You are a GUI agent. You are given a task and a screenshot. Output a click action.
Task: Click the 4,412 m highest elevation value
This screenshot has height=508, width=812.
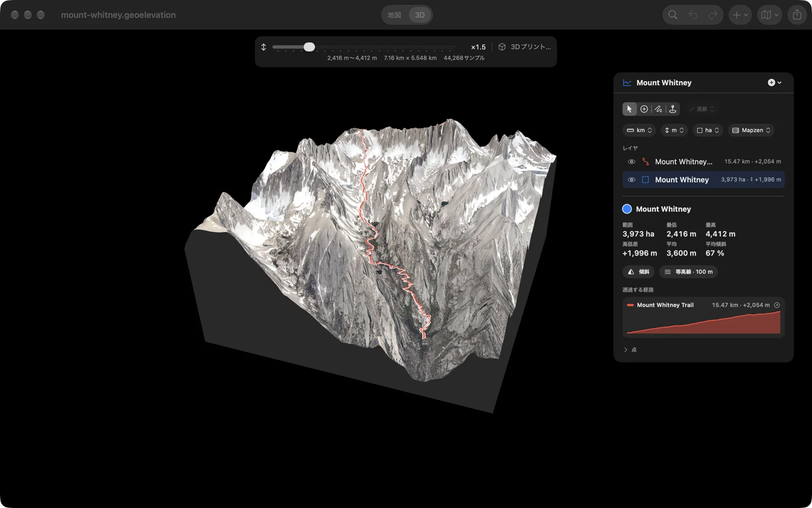click(x=720, y=234)
